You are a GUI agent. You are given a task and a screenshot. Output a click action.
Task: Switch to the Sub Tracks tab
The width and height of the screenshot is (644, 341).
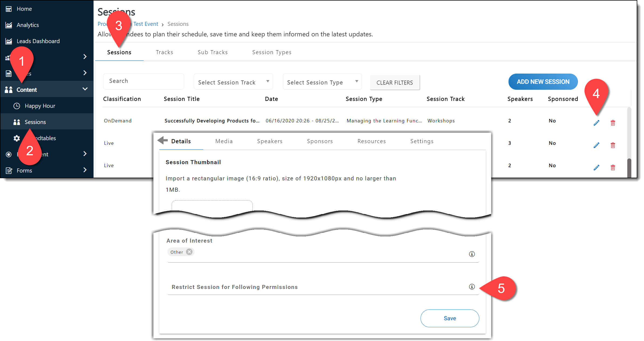click(212, 52)
